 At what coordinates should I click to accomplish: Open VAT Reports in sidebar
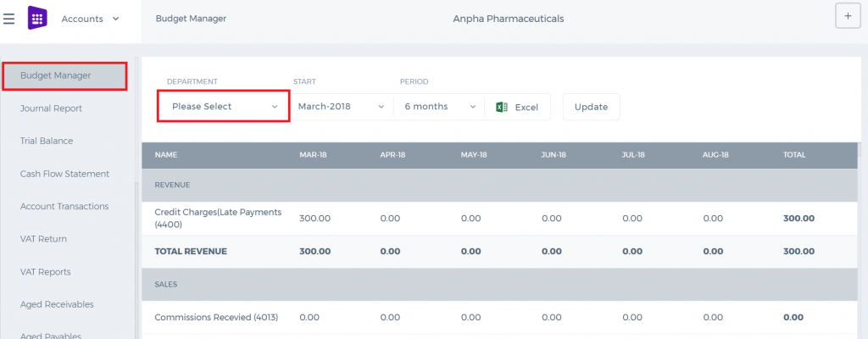[46, 272]
